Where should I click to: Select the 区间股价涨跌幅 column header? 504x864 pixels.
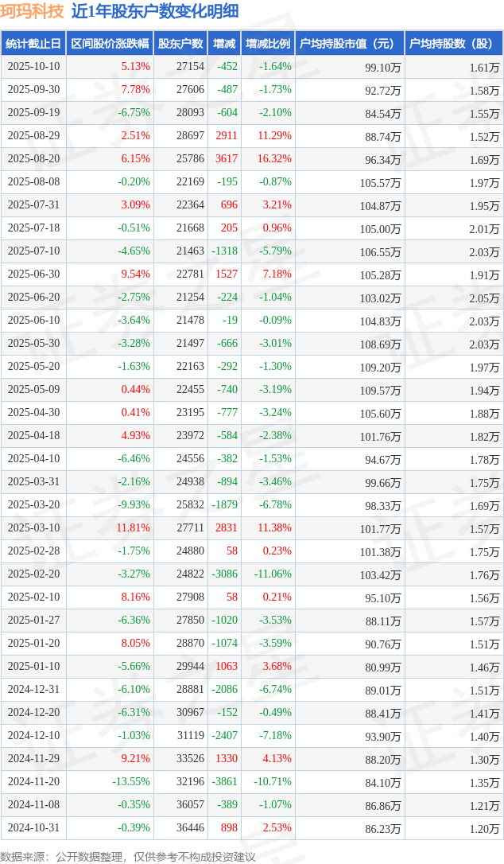(109, 44)
